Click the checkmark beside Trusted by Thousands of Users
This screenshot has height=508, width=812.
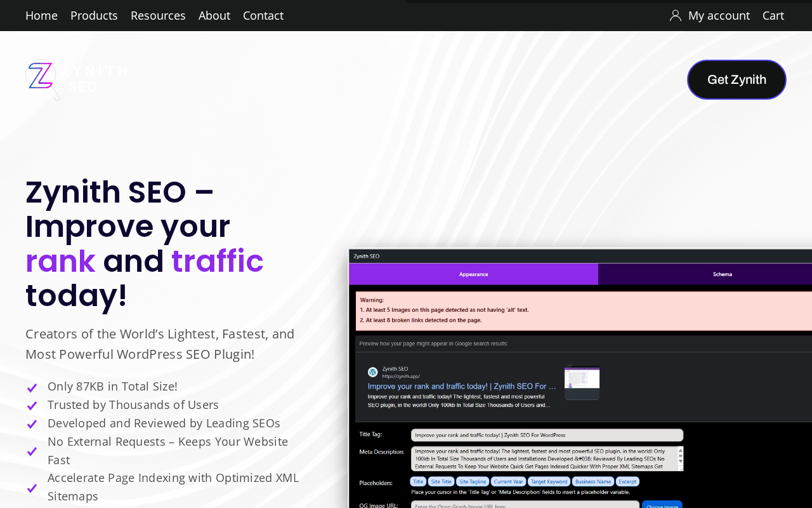(x=32, y=405)
